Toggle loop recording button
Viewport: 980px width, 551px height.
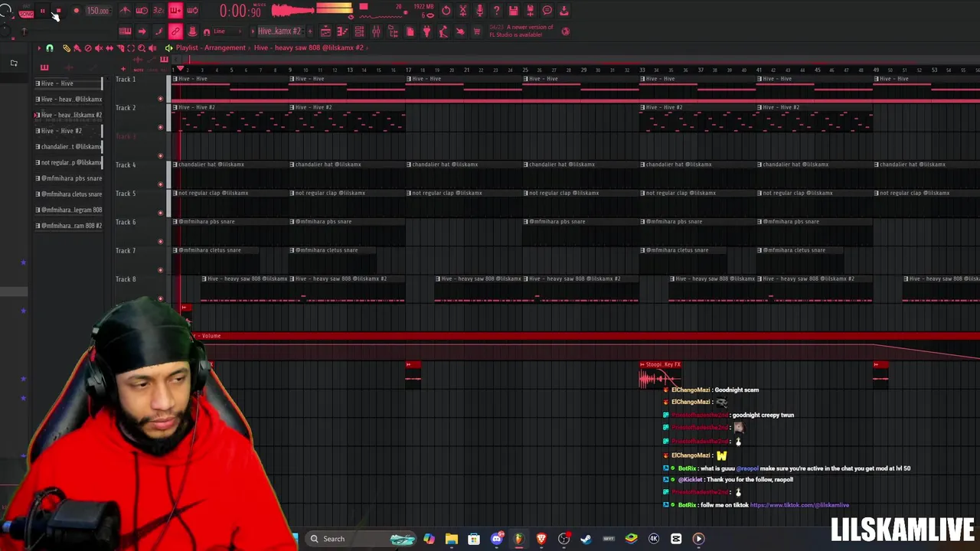pyautogui.click(x=192, y=11)
